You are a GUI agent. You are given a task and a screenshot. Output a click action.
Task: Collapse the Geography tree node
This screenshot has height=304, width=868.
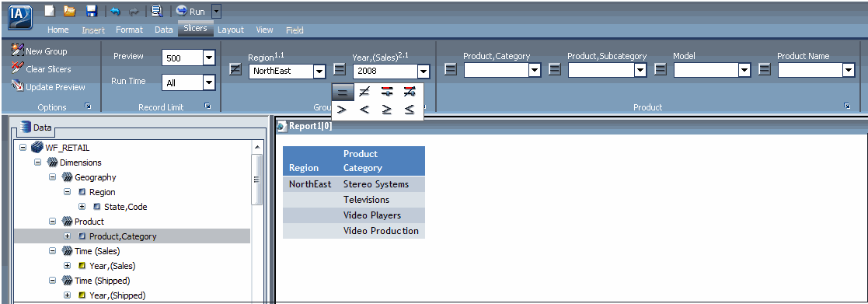53,177
